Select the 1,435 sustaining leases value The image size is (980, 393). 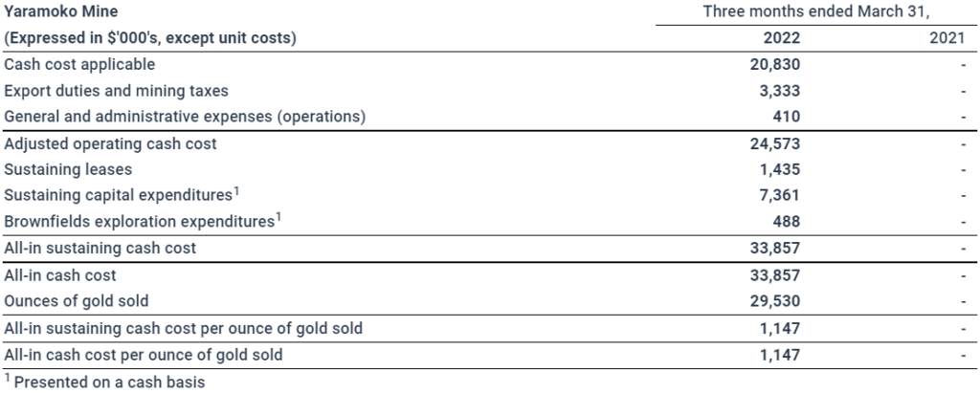click(782, 169)
